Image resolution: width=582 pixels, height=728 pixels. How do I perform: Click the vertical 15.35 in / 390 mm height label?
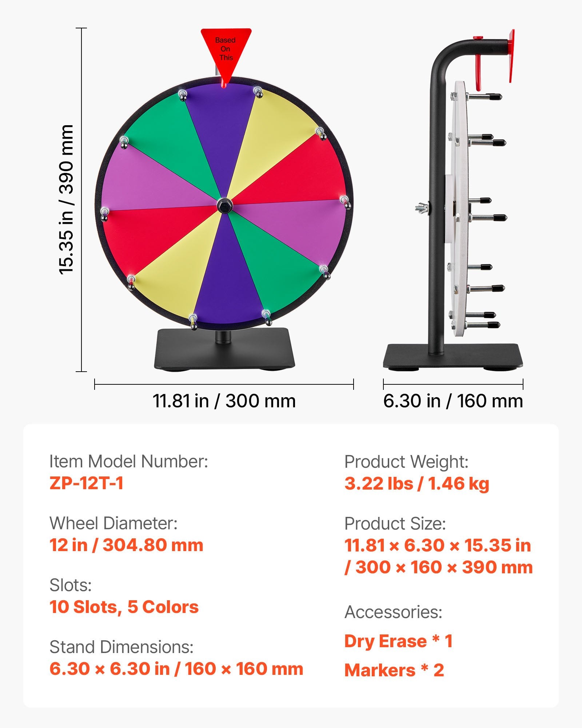click(67, 199)
